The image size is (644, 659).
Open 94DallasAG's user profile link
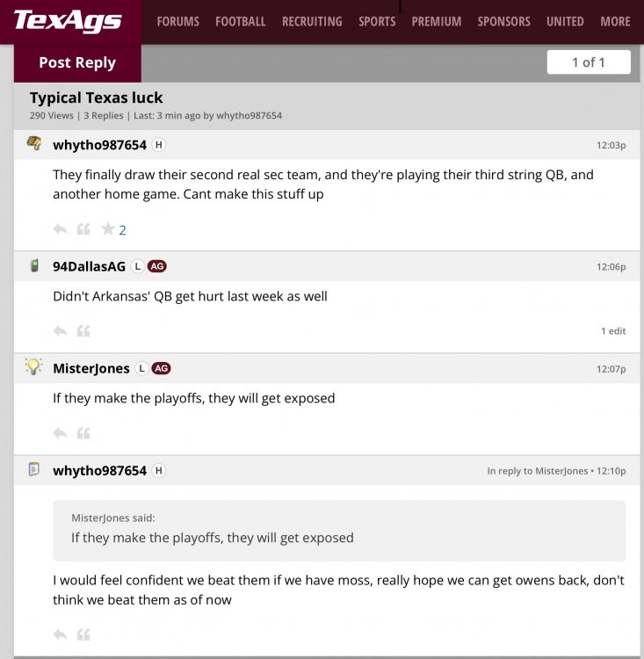[x=89, y=266]
